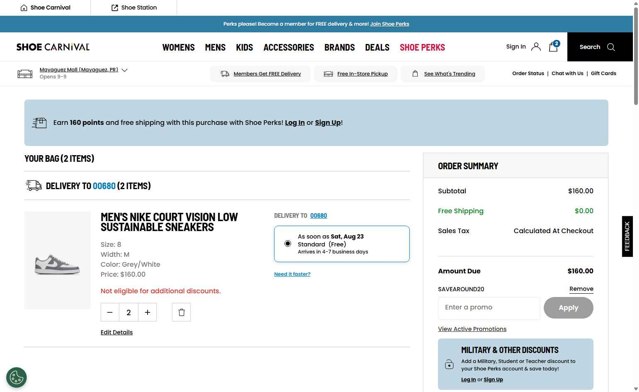This screenshot has height=392, width=639.
Task: Open View Active Promotions
Action: 472,329
